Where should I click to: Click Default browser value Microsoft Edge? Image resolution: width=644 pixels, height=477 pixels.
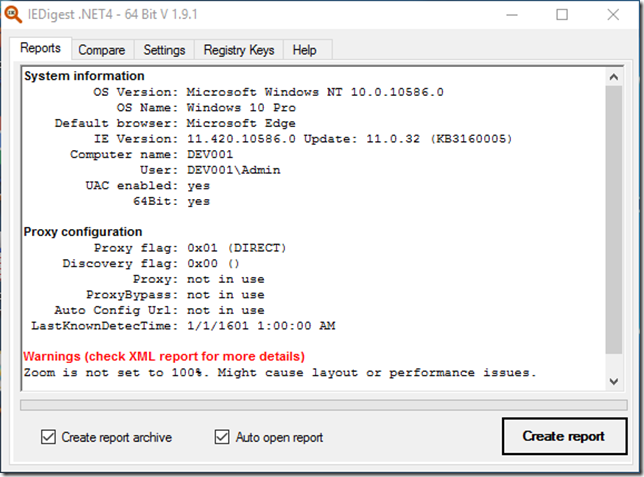tap(241, 123)
